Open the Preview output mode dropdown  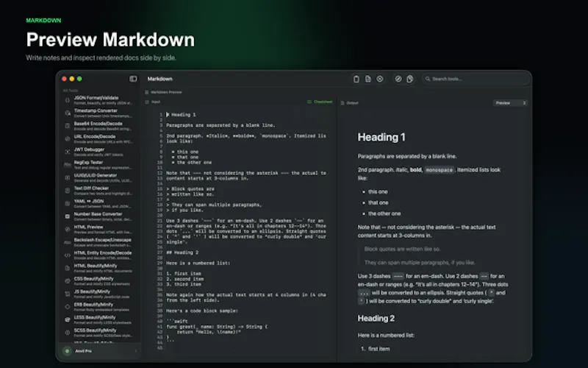pos(510,103)
